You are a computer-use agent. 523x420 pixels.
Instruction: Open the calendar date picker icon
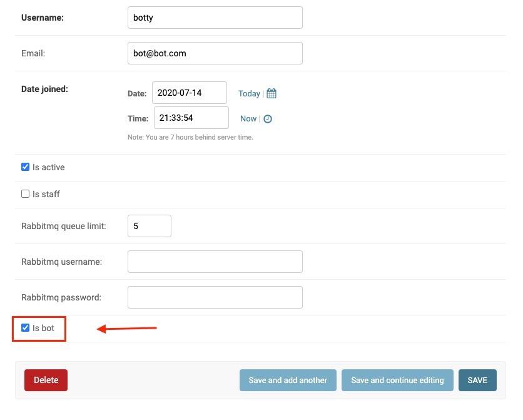tap(271, 93)
